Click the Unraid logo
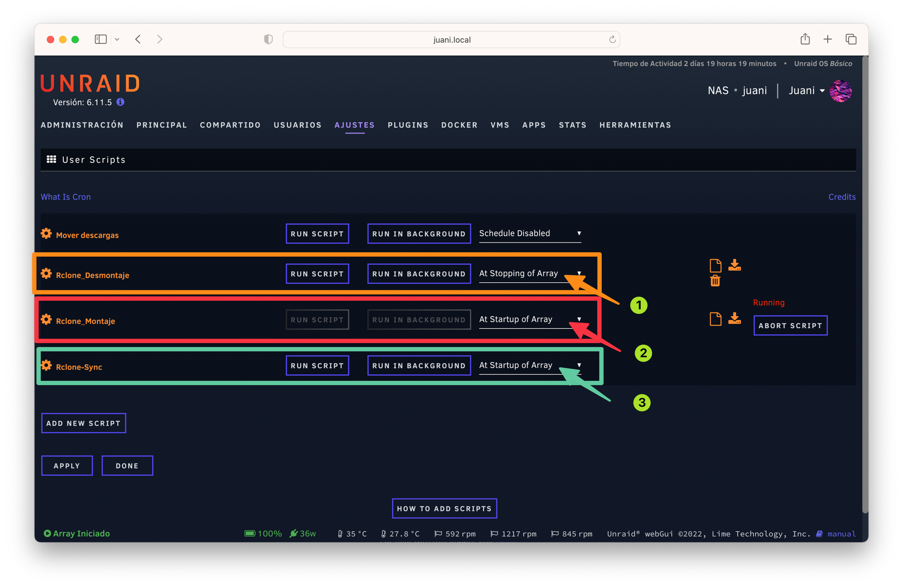Image resolution: width=903 pixels, height=588 pixels. click(90, 84)
